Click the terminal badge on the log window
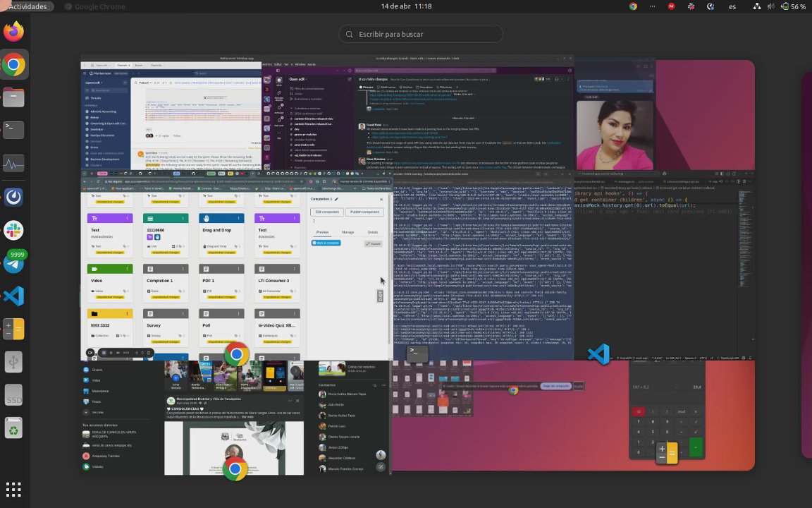The width and height of the screenshot is (812, 508). tap(417, 353)
